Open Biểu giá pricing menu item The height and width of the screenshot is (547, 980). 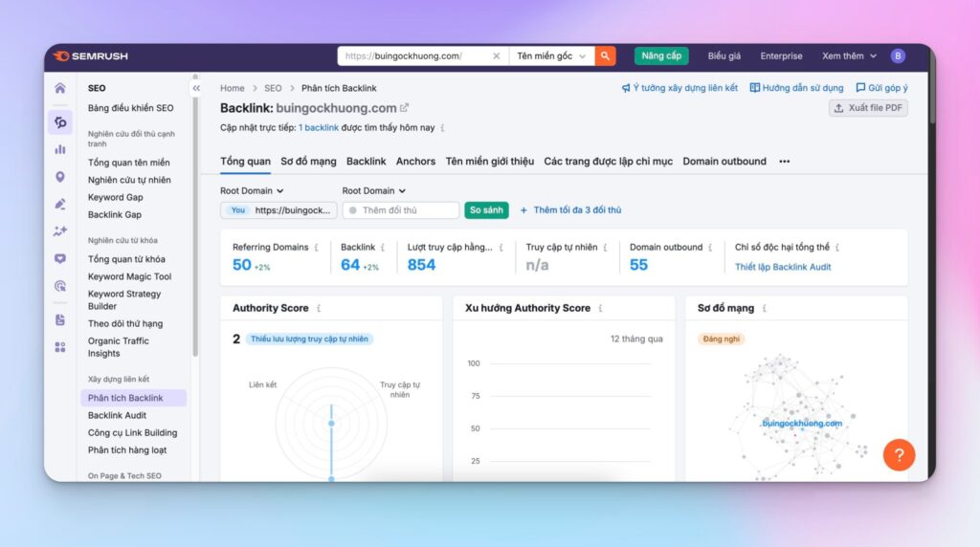point(724,56)
